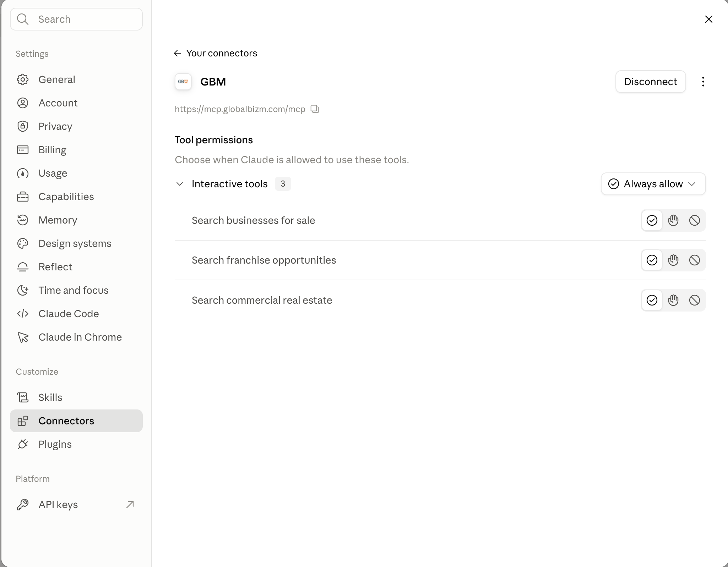Open the Plugins page
The height and width of the screenshot is (567, 728).
pyautogui.click(x=76, y=444)
